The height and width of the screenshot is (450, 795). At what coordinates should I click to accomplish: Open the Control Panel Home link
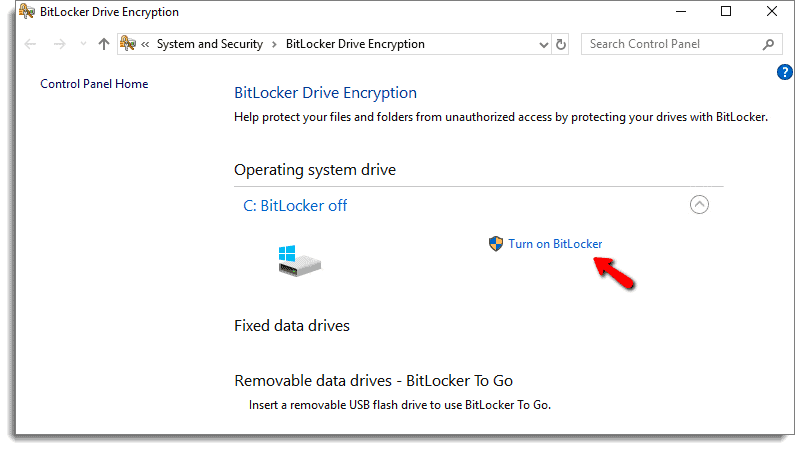pos(94,84)
